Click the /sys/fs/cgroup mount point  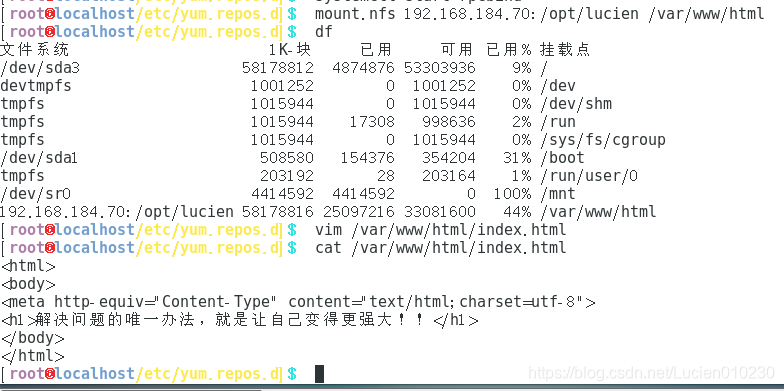[603, 140]
